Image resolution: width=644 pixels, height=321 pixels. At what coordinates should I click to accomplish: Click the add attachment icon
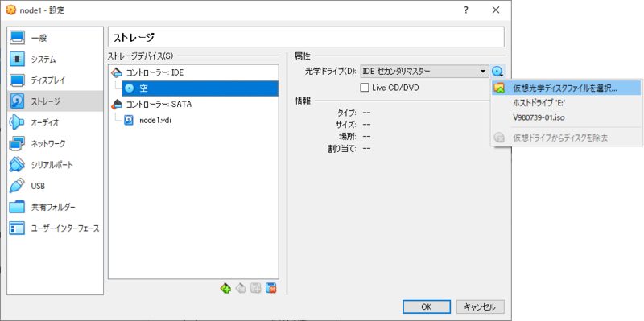pyautogui.click(x=255, y=289)
